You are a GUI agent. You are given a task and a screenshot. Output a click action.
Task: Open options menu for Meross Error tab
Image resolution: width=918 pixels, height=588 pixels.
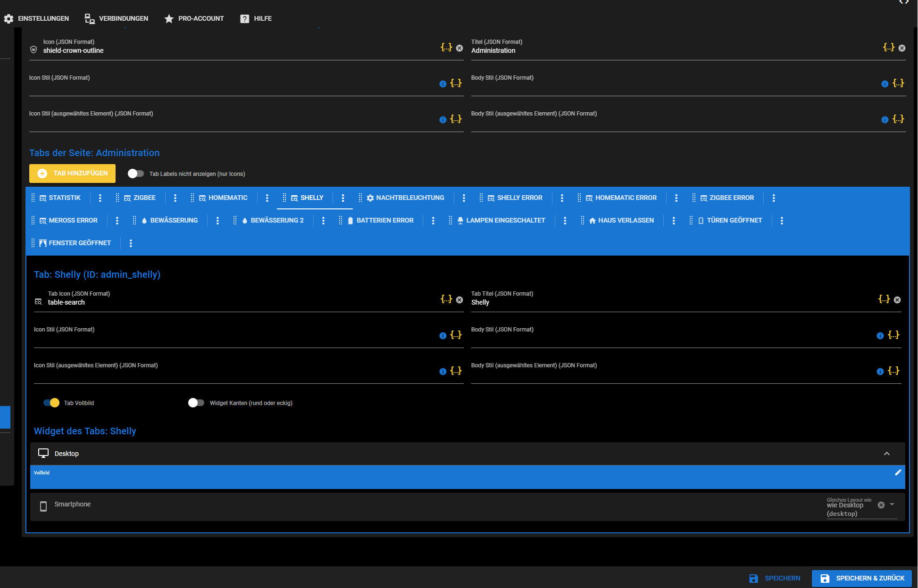pyautogui.click(x=117, y=221)
